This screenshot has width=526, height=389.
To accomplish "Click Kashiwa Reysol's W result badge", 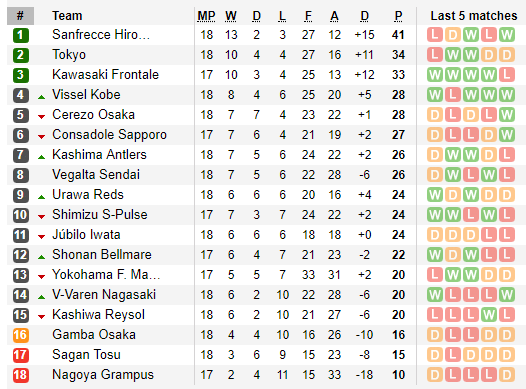I will 489,315.
